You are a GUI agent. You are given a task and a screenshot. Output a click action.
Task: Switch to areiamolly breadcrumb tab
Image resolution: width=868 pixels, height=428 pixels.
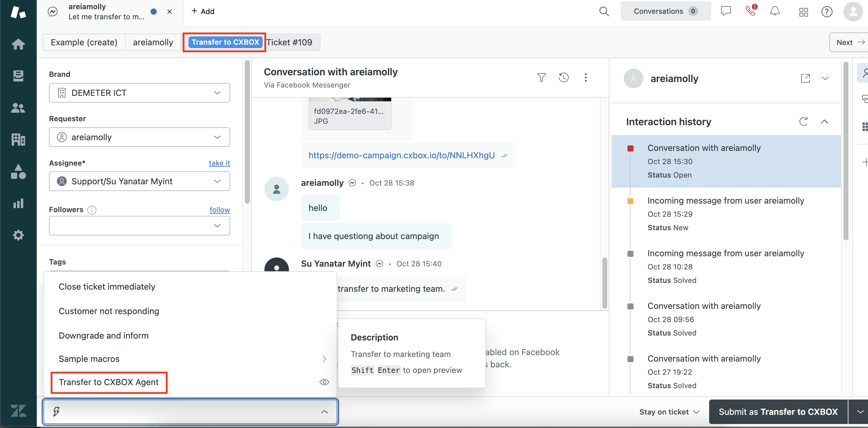click(153, 42)
